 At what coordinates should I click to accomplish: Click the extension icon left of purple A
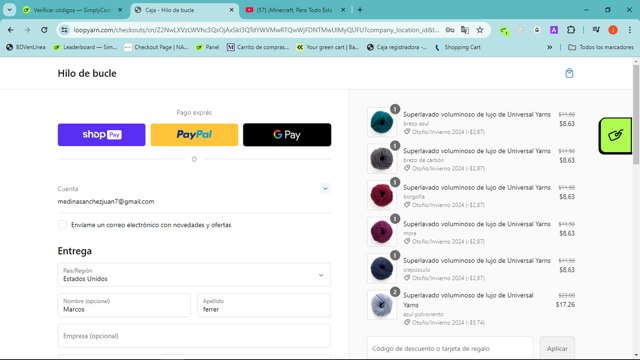click(x=537, y=30)
